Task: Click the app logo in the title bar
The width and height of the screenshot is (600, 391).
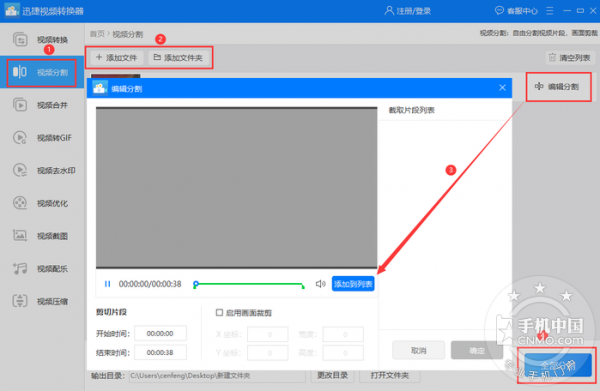Action: [x=11, y=11]
